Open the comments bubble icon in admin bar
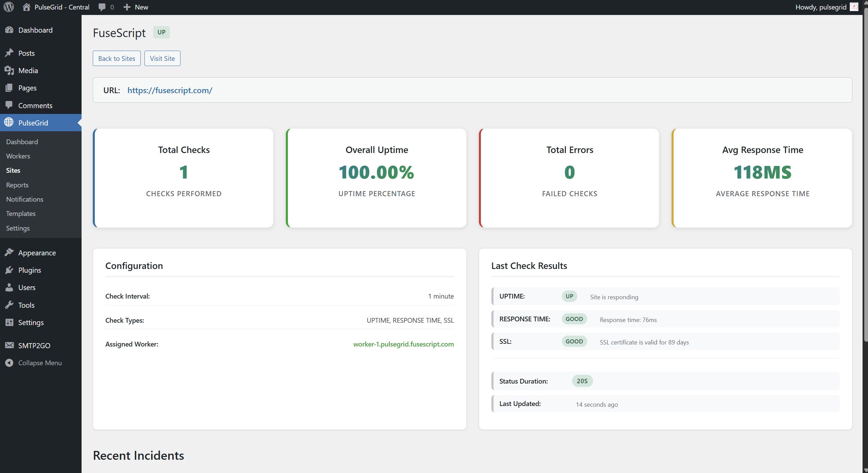 coord(102,7)
